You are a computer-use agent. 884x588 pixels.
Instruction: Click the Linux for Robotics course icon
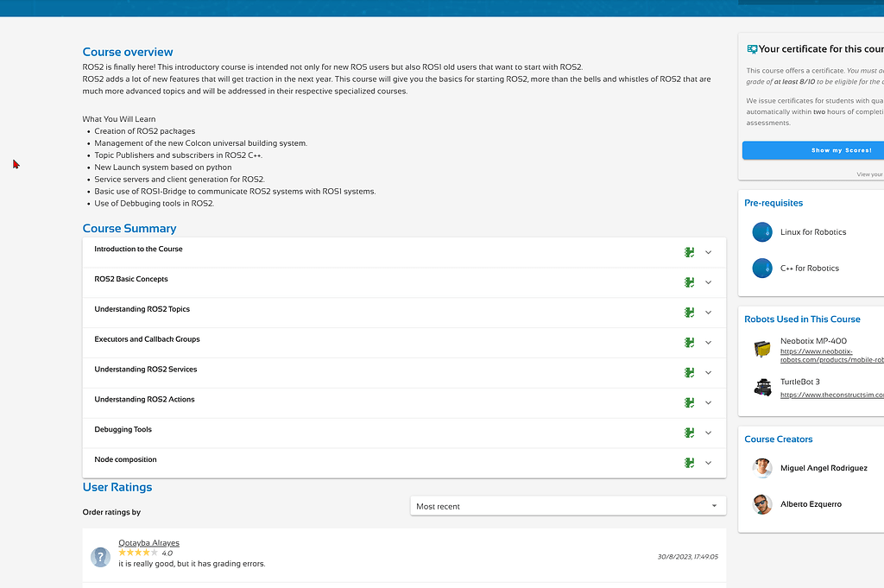(x=761, y=232)
